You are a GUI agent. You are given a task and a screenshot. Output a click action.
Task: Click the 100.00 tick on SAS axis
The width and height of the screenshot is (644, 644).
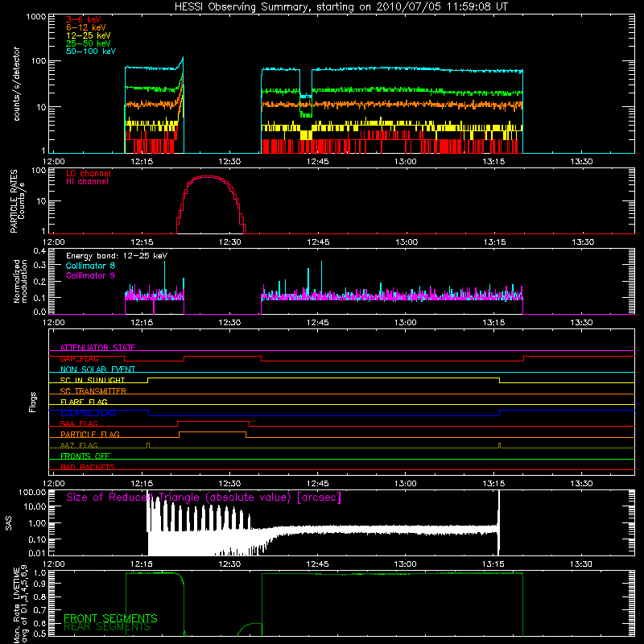32,492
